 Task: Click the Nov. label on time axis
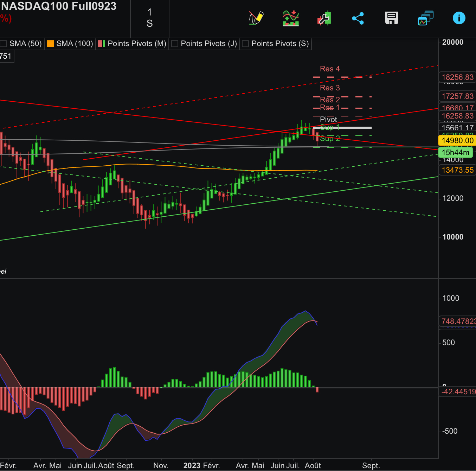161,466
